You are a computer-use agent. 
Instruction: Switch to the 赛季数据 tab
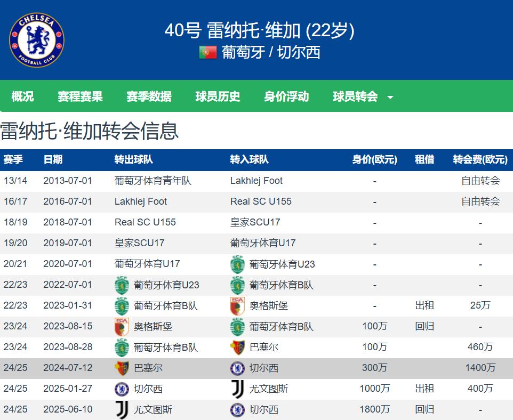point(149,96)
